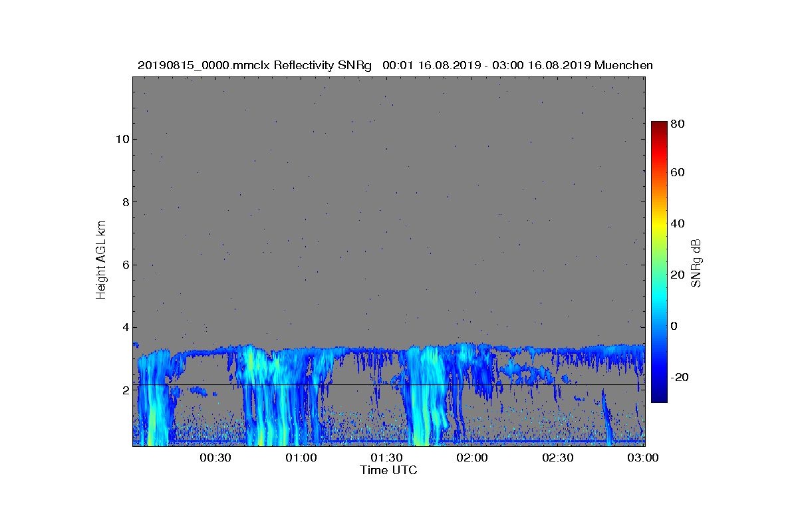Screen dimensions: 798x532
Task: Click height tick label '10'
Action: 121,139
